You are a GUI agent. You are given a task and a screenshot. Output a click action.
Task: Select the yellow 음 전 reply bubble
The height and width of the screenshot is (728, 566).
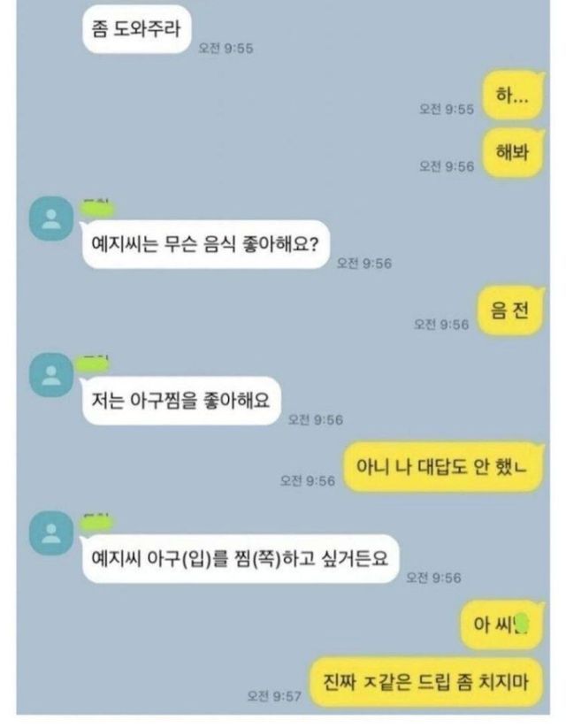[509, 310]
